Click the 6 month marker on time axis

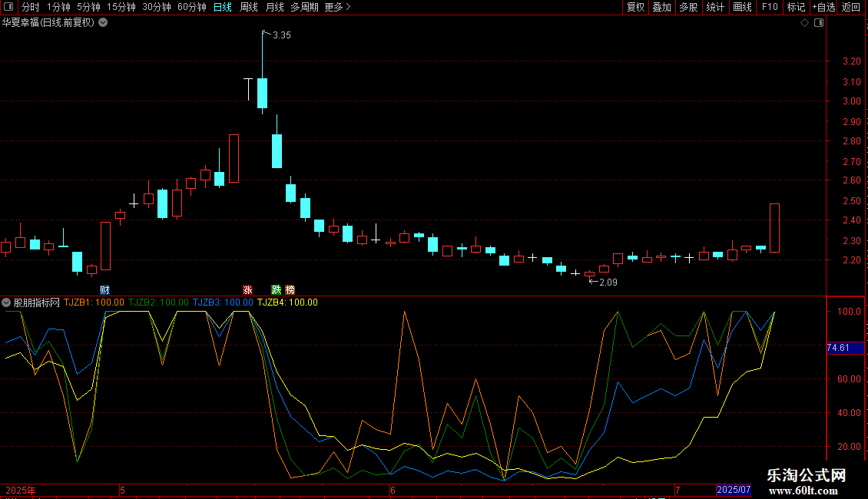click(393, 490)
